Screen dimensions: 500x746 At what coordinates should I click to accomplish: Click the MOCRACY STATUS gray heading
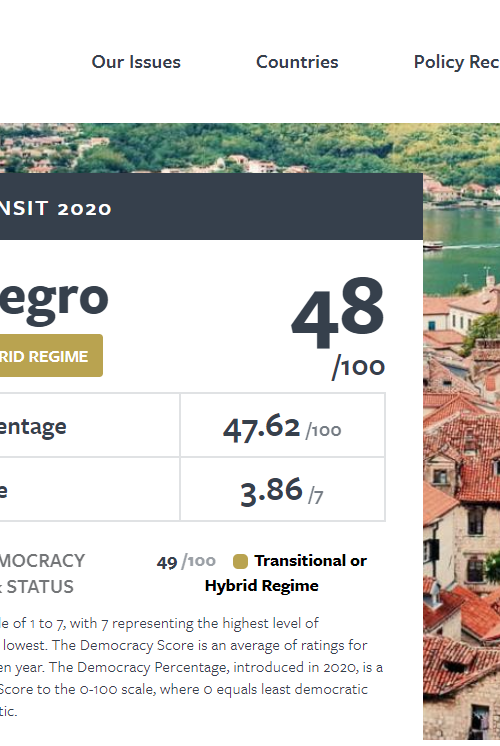coord(42,574)
